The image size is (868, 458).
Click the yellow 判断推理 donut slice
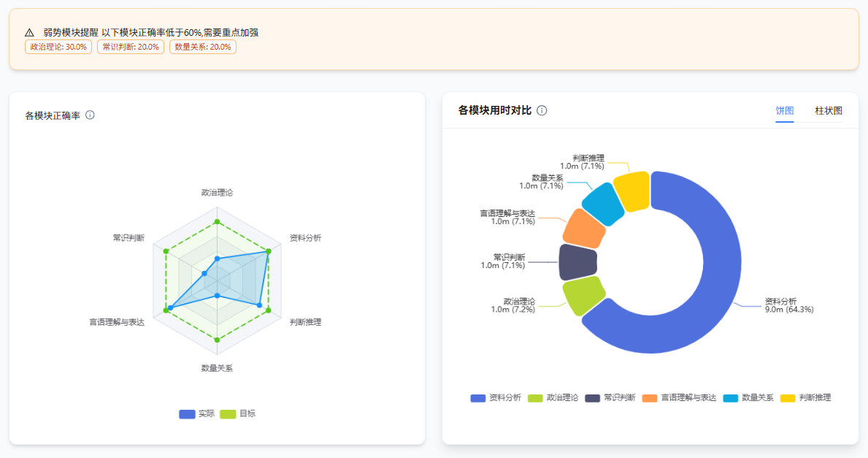click(632, 191)
